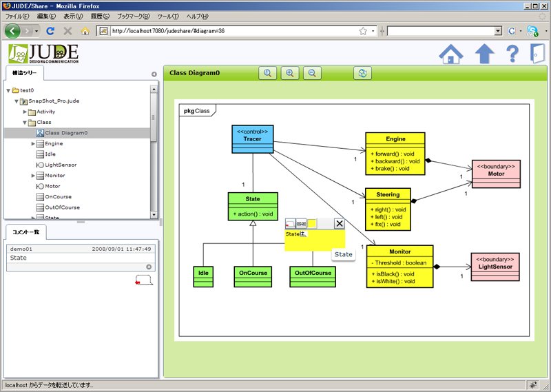Select Idle in the tree

click(x=50, y=154)
